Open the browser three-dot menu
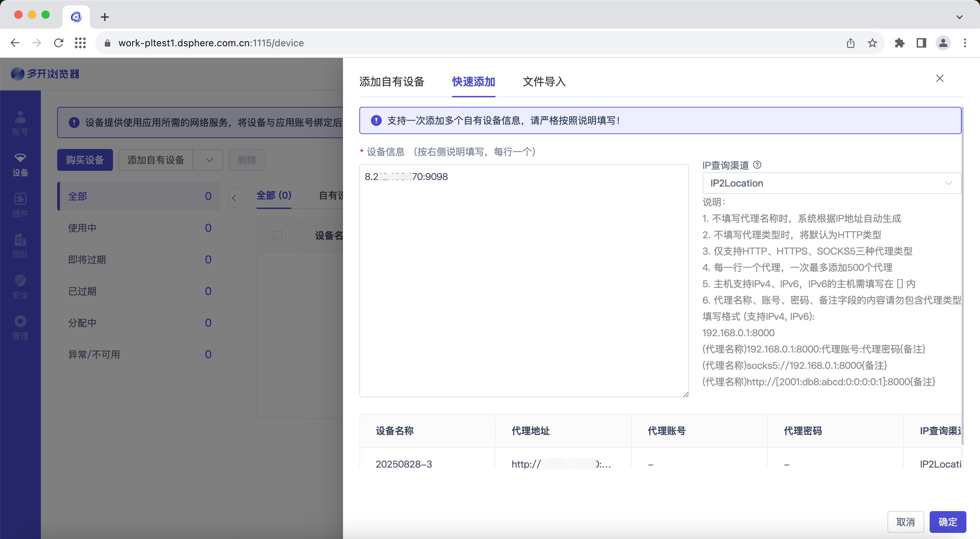The image size is (980, 539). (x=965, y=43)
